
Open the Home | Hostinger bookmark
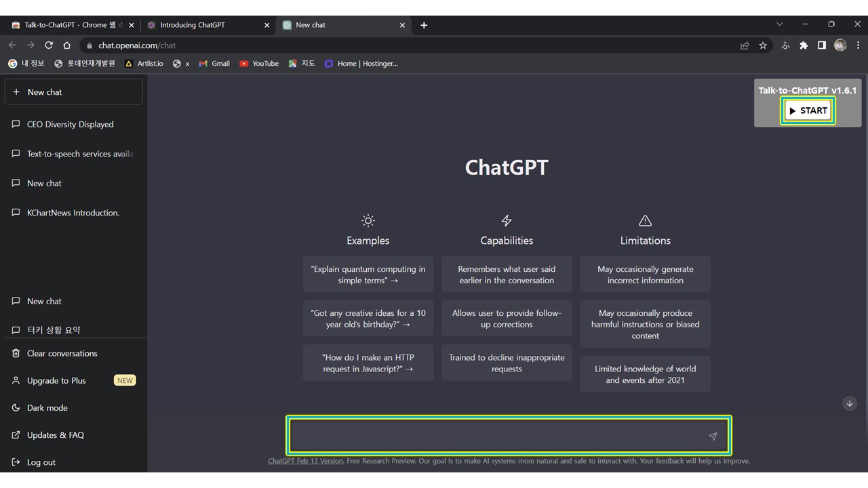[361, 64]
